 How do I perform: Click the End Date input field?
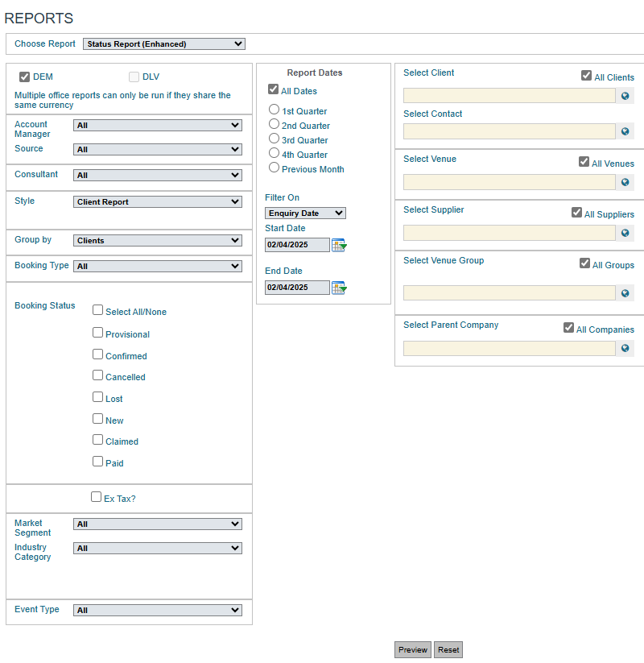(297, 288)
